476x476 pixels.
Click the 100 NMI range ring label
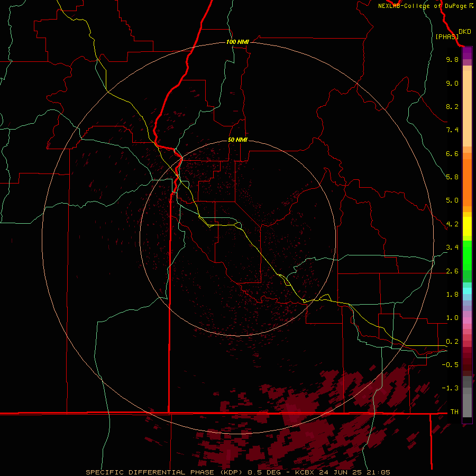coord(237,42)
